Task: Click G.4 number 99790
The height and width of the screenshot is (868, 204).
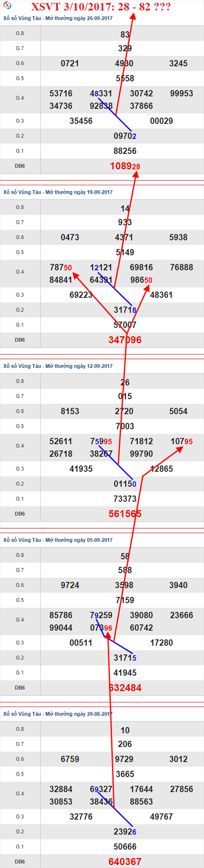Action: pyautogui.click(x=141, y=454)
